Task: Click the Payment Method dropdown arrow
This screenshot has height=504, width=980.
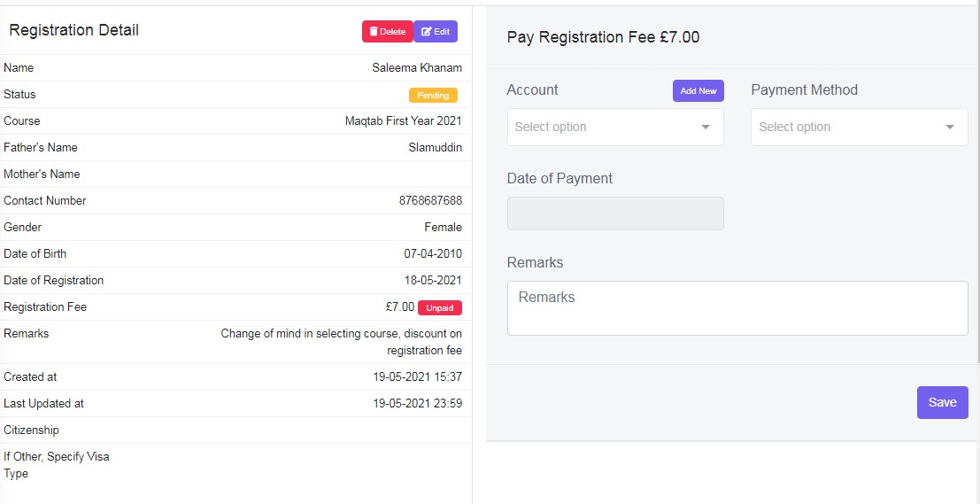Action: (x=950, y=127)
